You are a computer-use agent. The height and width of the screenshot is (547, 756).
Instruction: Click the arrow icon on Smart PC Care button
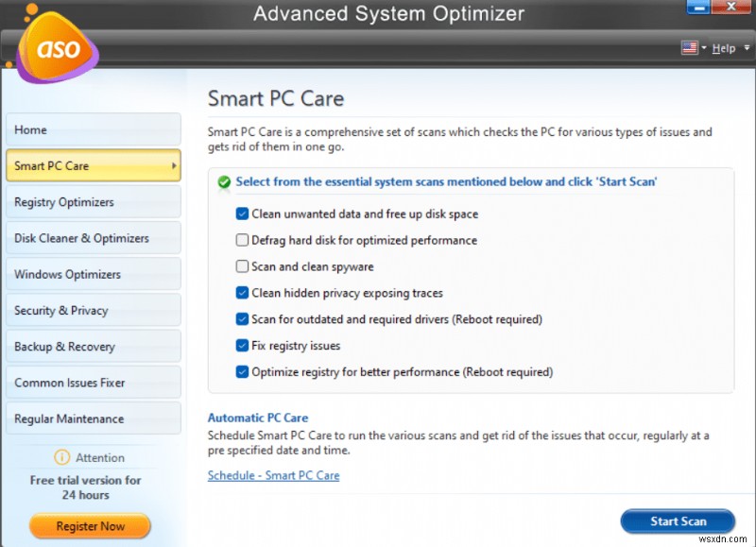click(x=177, y=165)
